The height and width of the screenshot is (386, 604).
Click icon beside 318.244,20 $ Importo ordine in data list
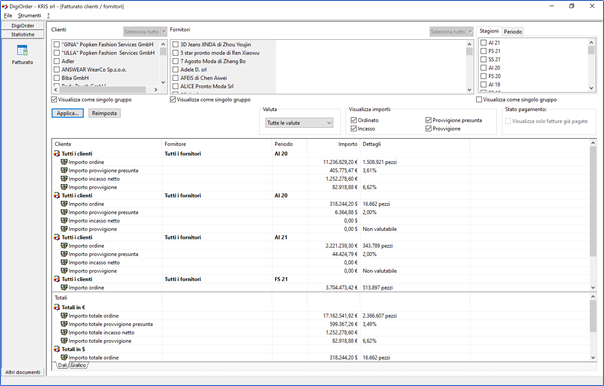pos(64,204)
